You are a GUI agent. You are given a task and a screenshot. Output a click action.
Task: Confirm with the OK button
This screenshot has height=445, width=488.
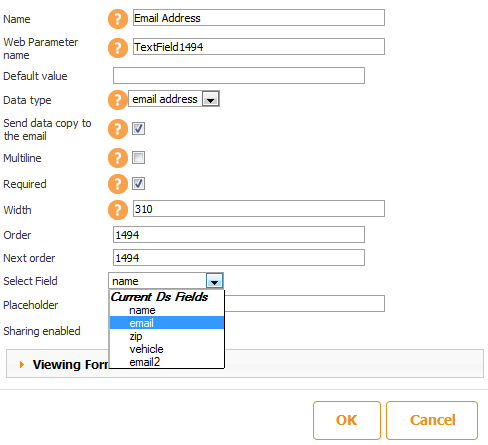click(347, 420)
